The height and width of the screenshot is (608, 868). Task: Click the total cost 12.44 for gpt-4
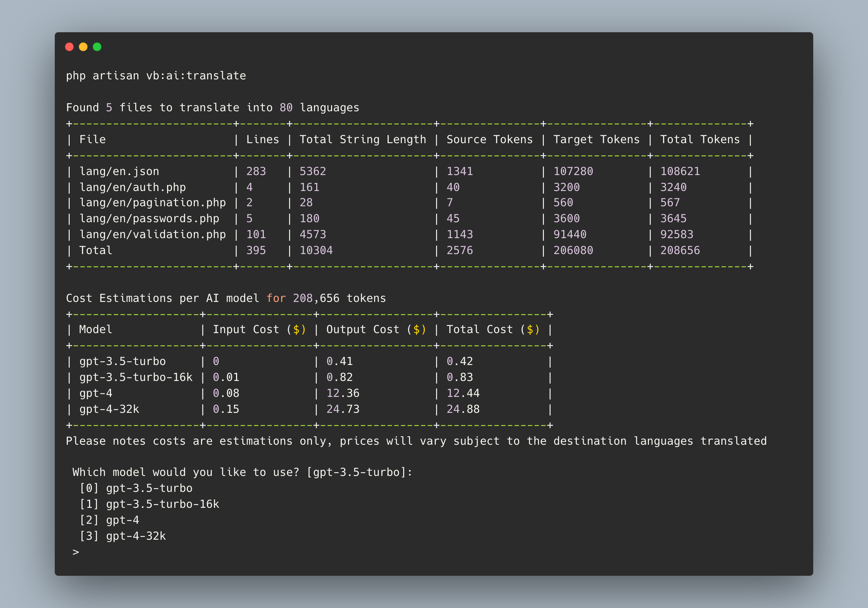coord(463,394)
